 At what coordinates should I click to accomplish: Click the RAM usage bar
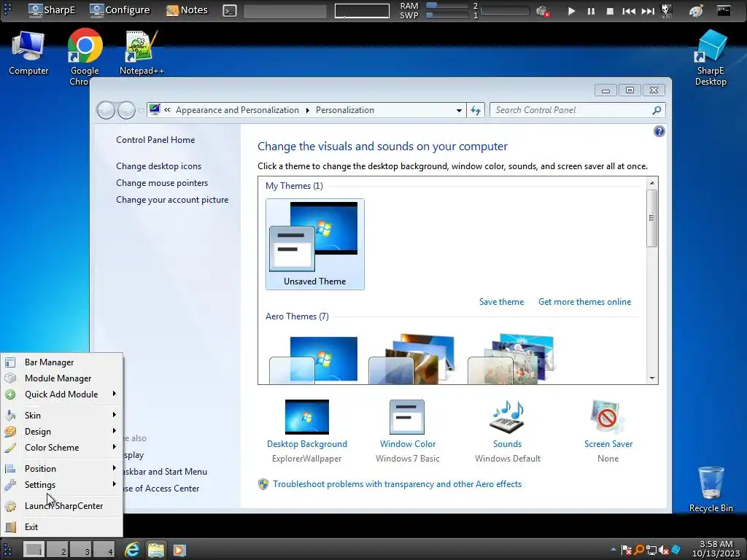447,6
